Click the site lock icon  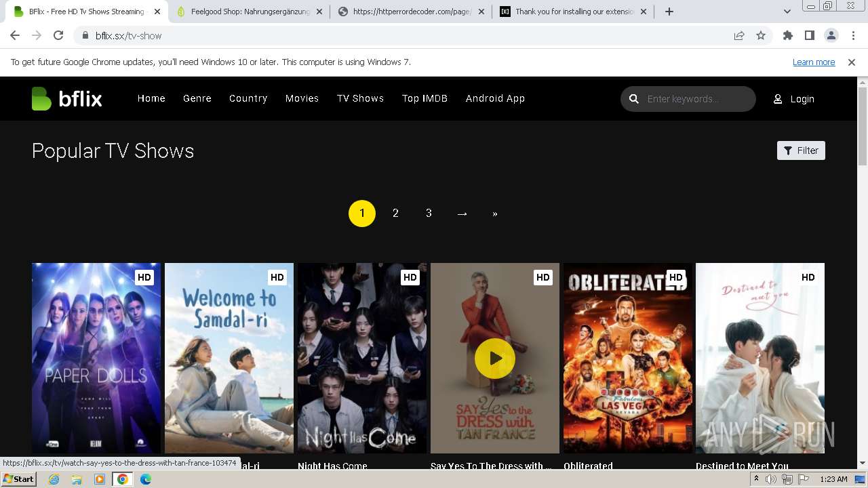(85, 36)
